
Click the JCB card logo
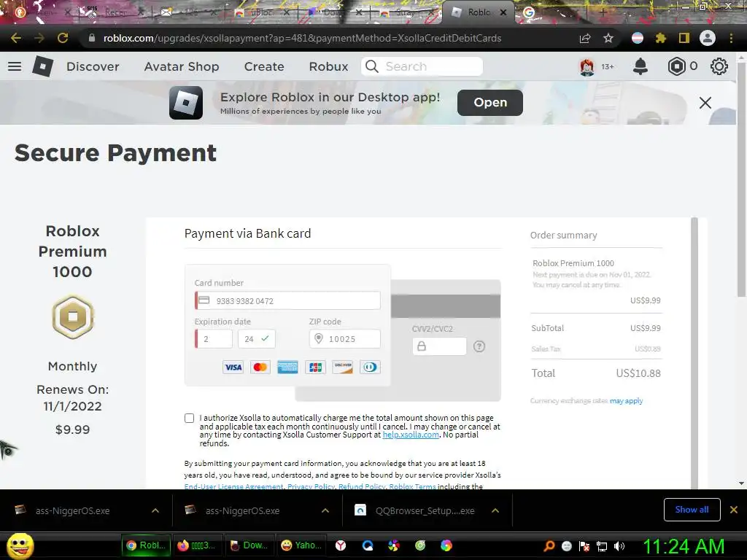(315, 367)
